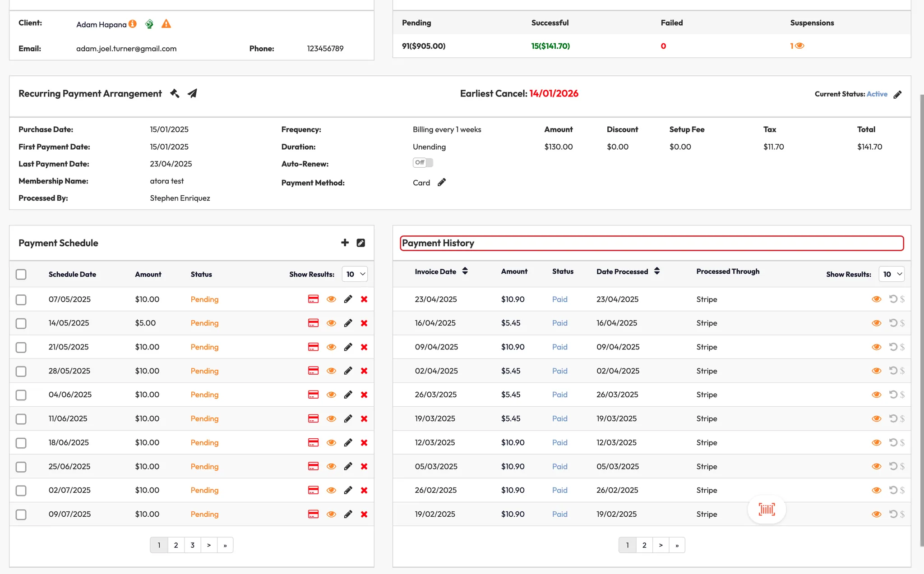The image size is (924, 574).
Task: Click the floating barcode scanner icon
Action: (767, 510)
